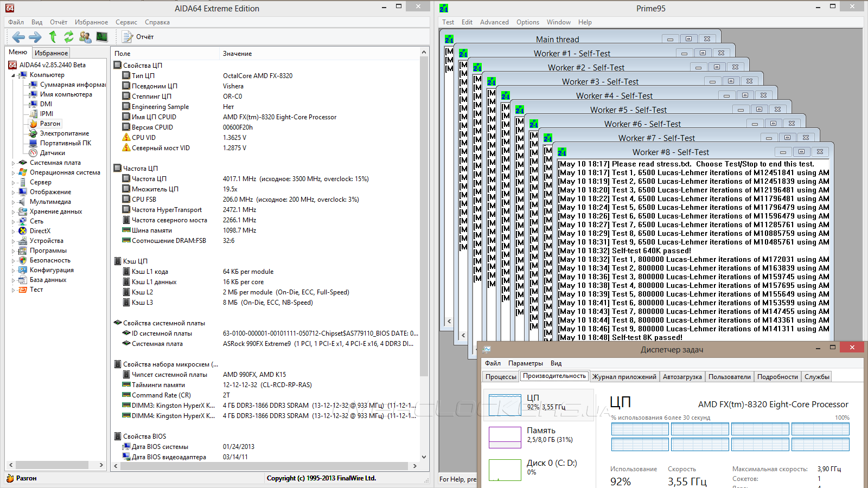Open the Сервис menu in AIDA64
The width and height of the screenshot is (868, 488).
click(x=126, y=22)
